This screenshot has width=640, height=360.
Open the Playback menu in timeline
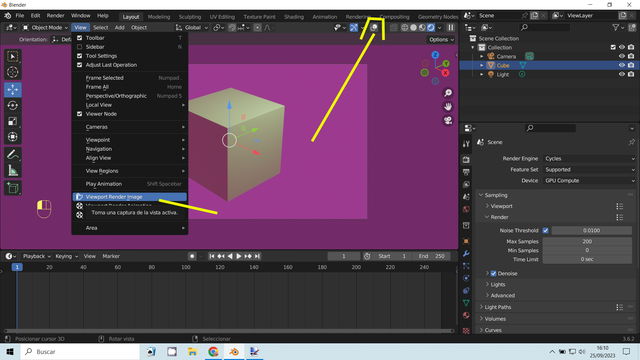[x=36, y=256]
